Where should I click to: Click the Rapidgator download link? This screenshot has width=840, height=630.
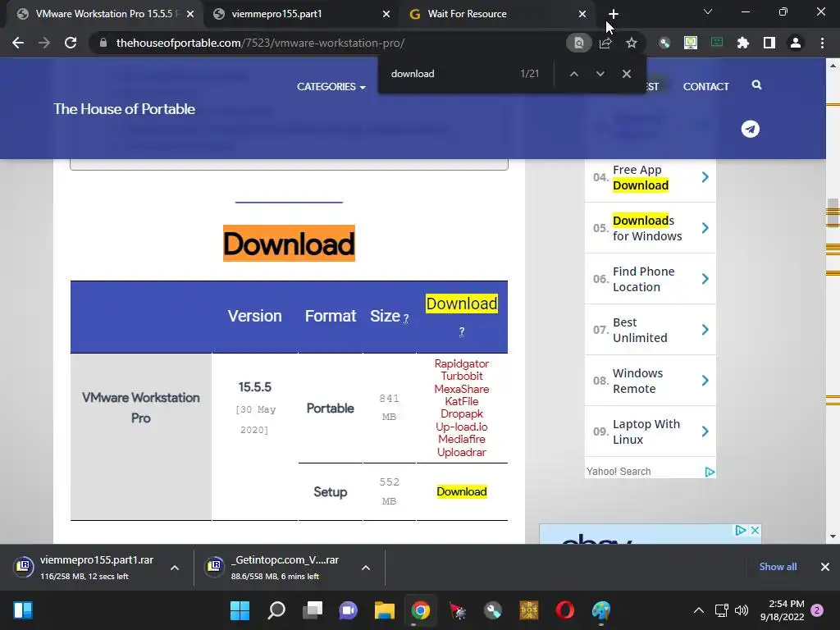pos(461,363)
